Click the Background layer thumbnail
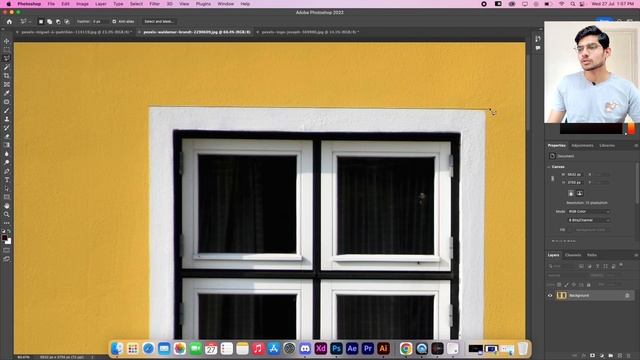The height and width of the screenshot is (360, 640). pos(561,296)
